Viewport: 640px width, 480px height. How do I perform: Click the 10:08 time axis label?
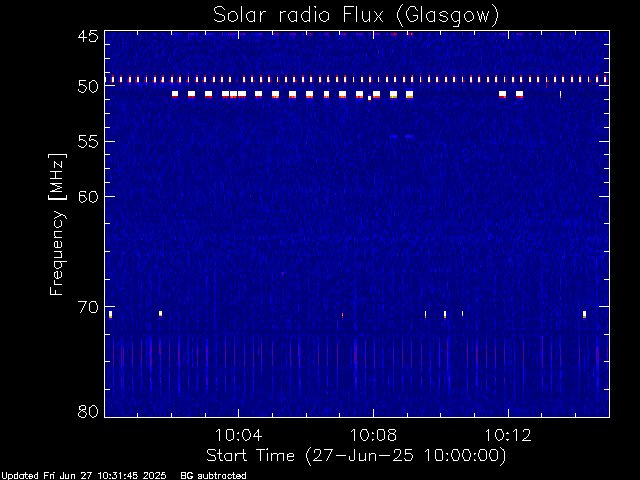pos(373,435)
